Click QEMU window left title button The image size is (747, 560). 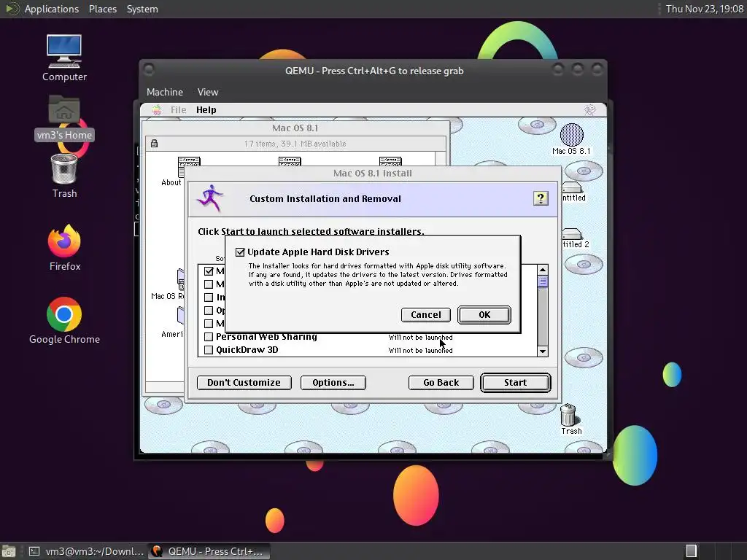click(x=149, y=70)
